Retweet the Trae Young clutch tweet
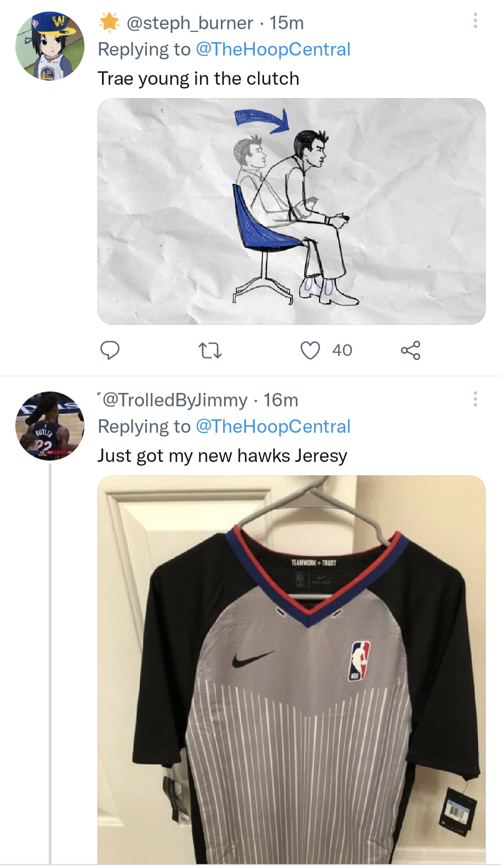 pyautogui.click(x=210, y=350)
